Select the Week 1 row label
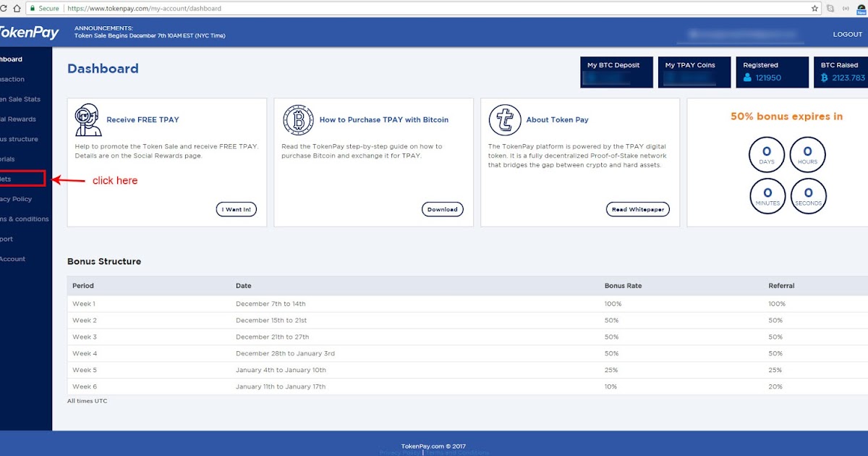 (x=84, y=304)
